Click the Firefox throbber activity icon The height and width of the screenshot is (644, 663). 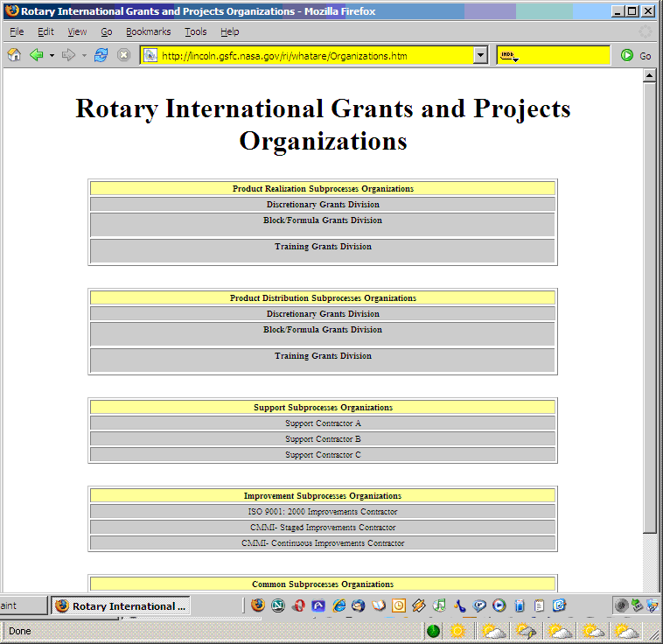(646, 31)
